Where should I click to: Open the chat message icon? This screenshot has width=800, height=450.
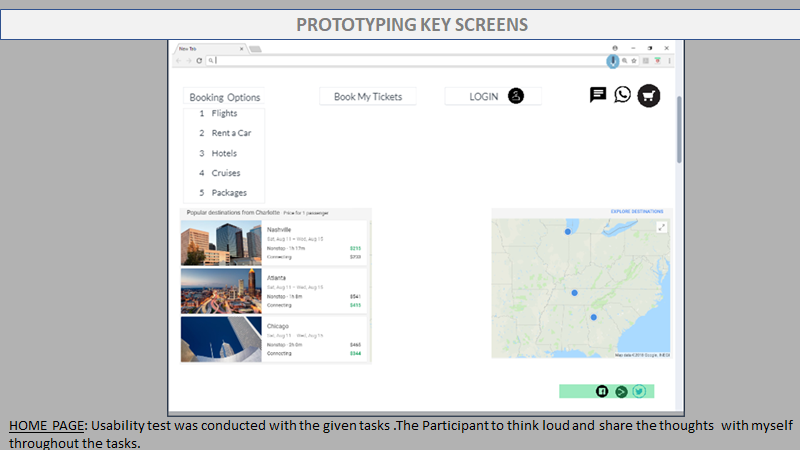[x=598, y=95]
